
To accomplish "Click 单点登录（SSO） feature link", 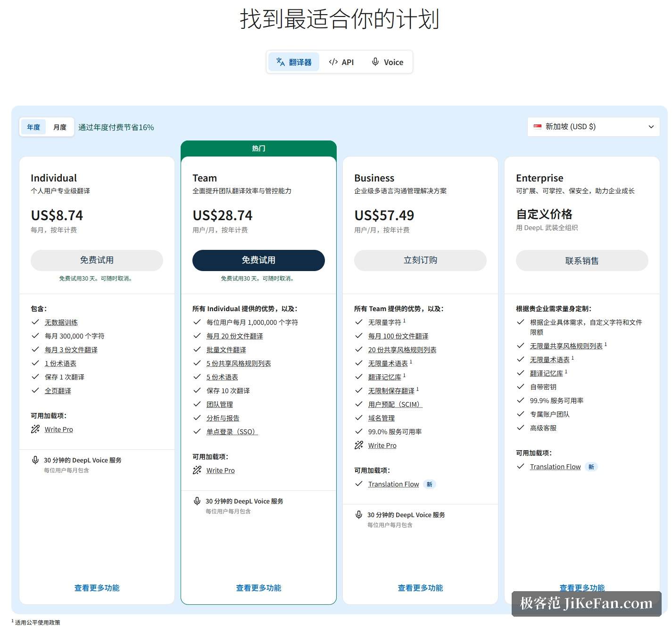I will point(232,432).
